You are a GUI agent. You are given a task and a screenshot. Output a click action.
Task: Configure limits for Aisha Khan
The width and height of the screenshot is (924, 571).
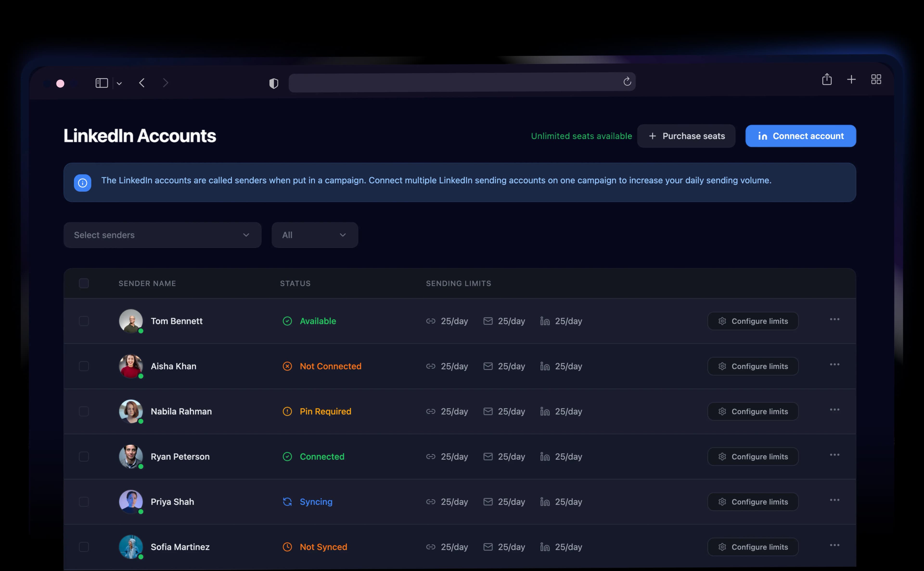[x=753, y=366]
